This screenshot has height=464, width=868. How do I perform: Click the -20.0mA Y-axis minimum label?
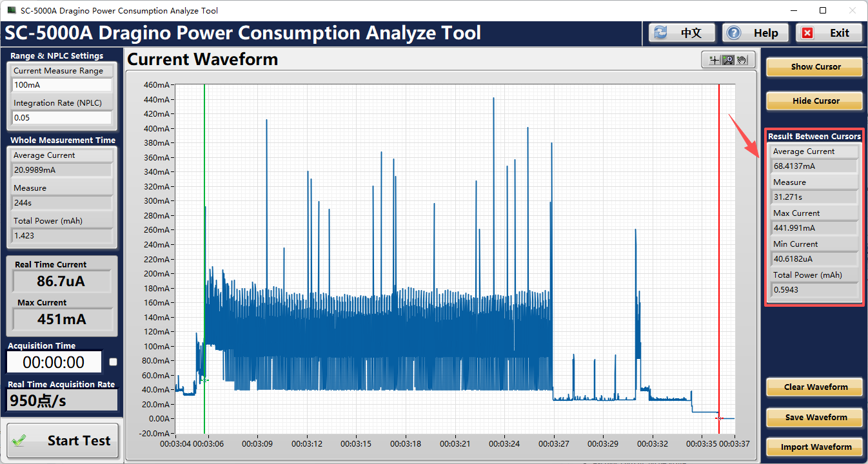click(x=155, y=433)
